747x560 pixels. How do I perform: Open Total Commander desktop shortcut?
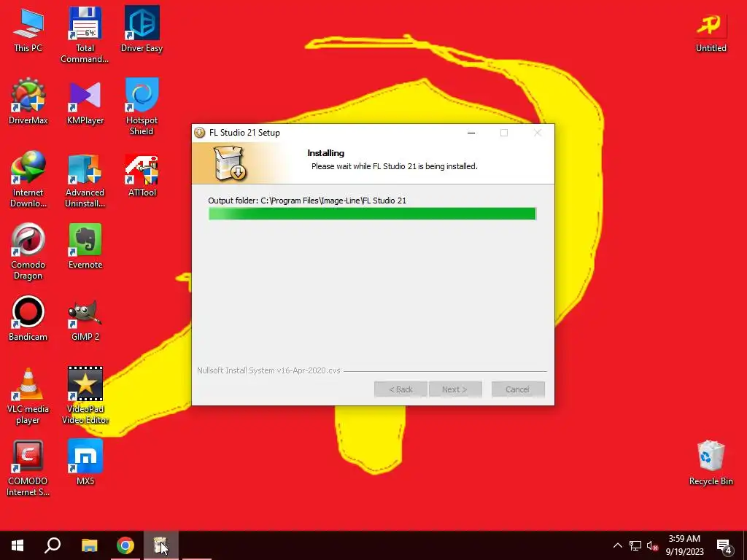(85, 35)
